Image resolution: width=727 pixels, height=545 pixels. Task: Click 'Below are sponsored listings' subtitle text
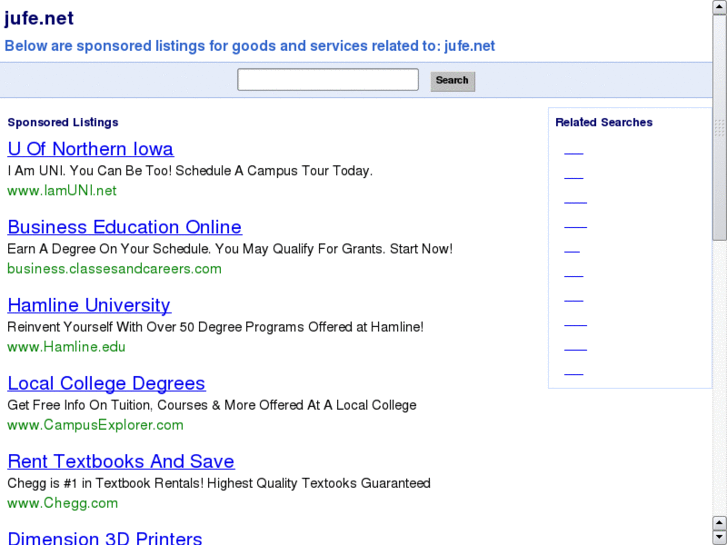[250, 46]
